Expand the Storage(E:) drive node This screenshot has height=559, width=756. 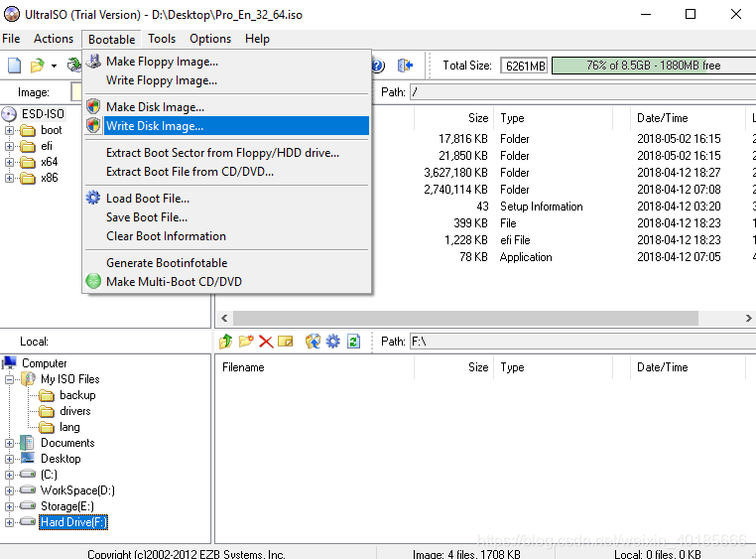pos(9,506)
